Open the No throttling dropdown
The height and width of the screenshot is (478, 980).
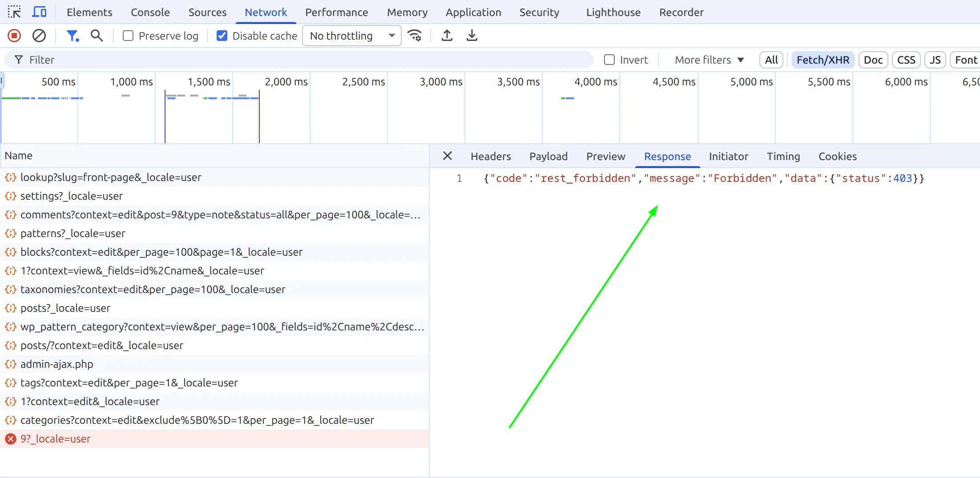point(351,36)
